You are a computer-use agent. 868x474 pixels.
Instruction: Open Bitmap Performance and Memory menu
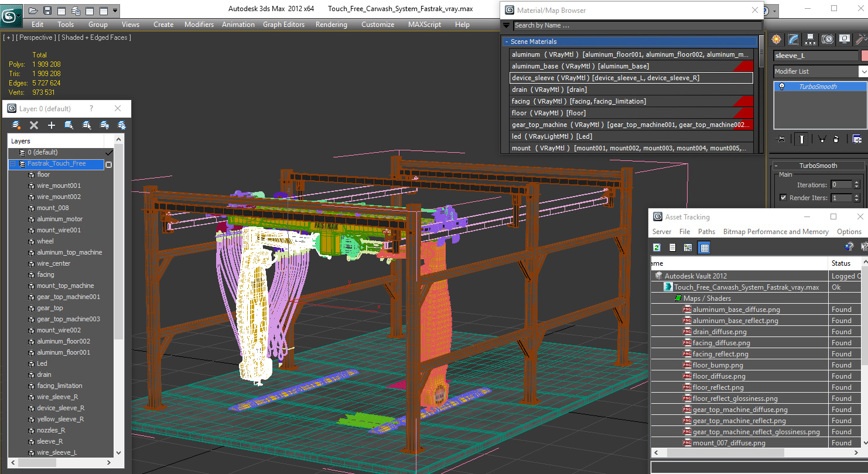(775, 232)
